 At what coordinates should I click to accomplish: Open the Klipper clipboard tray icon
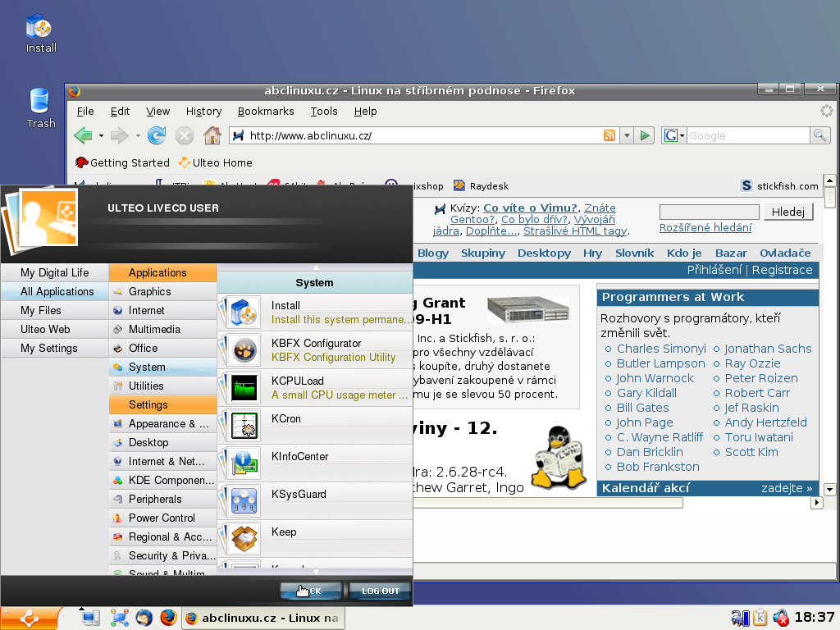pyautogui.click(x=760, y=618)
